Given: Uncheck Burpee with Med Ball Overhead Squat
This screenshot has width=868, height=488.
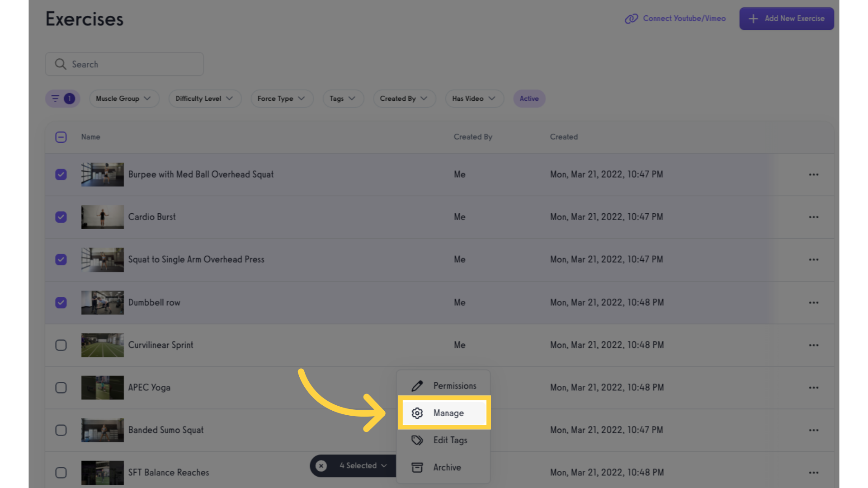Looking at the screenshot, I should (61, 175).
